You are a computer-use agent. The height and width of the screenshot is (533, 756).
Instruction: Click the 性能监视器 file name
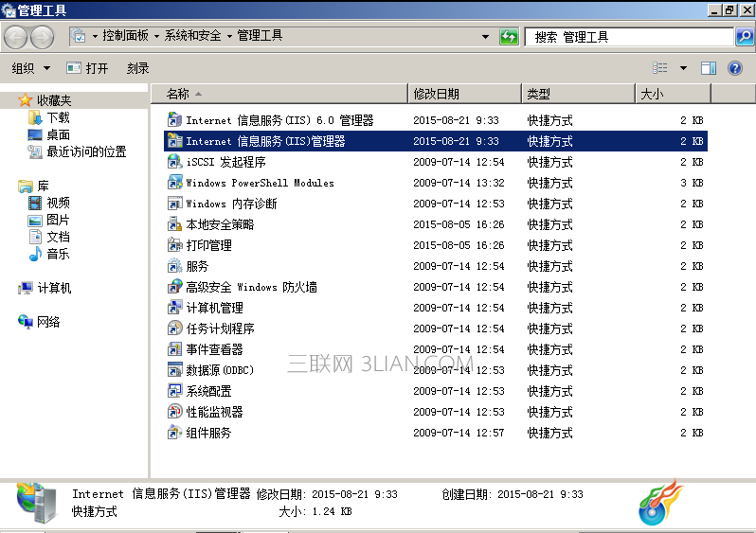[x=214, y=412]
